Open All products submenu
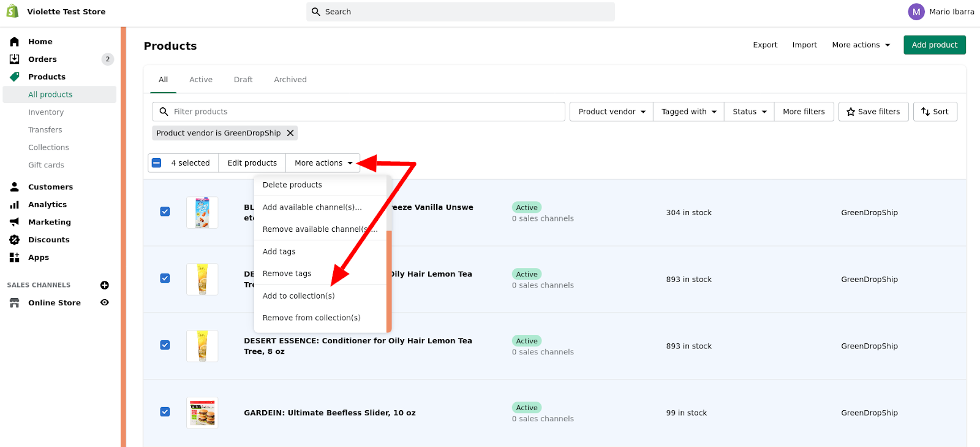Viewport: 980px width, 447px height. click(50, 94)
